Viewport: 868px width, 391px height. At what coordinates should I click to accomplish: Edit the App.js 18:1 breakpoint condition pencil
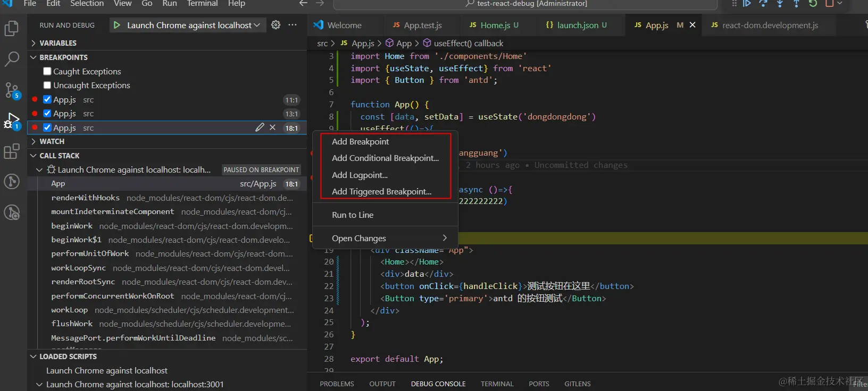260,127
